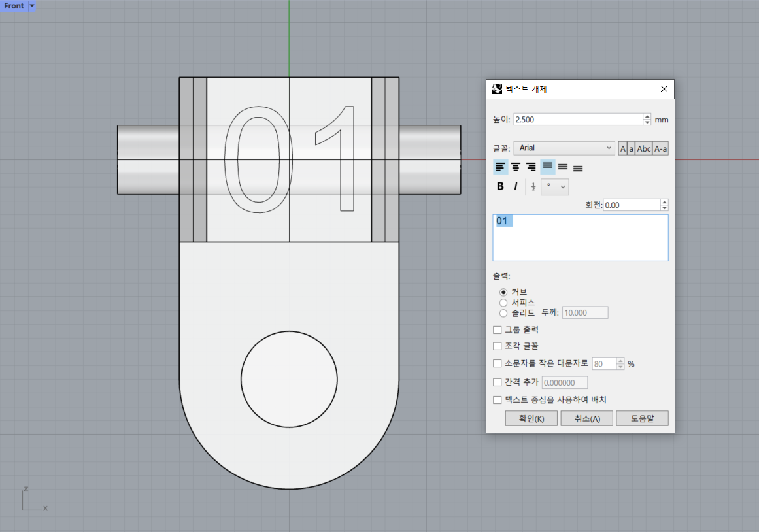Open the Front viewport menu arrow
This screenshot has height=532, width=759.
pos(32,6)
